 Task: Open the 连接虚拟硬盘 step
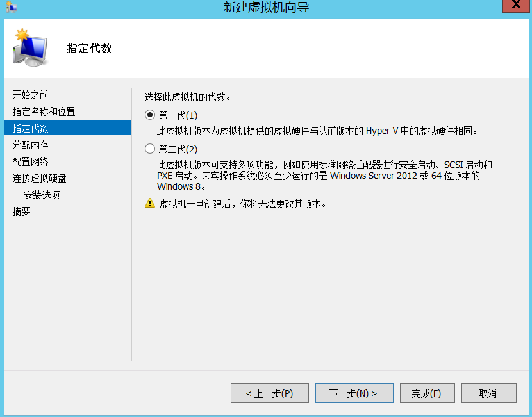click(x=39, y=178)
